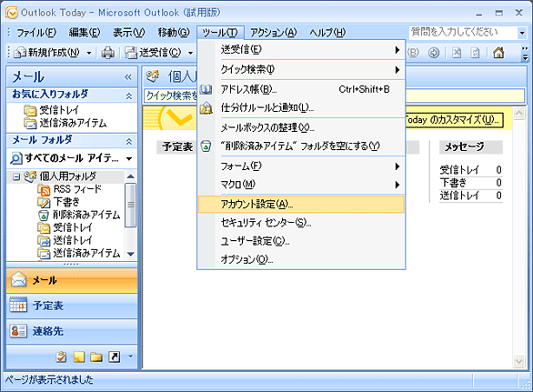Select the 下書き folder in tree
The height and width of the screenshot is (392, 533).
pyautogui.click(x=58, y=202)
